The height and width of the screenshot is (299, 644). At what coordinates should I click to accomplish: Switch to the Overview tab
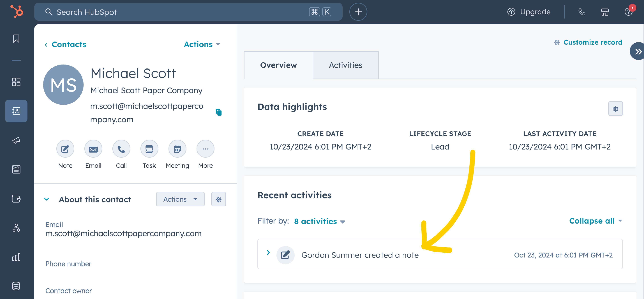pos(278,65)
